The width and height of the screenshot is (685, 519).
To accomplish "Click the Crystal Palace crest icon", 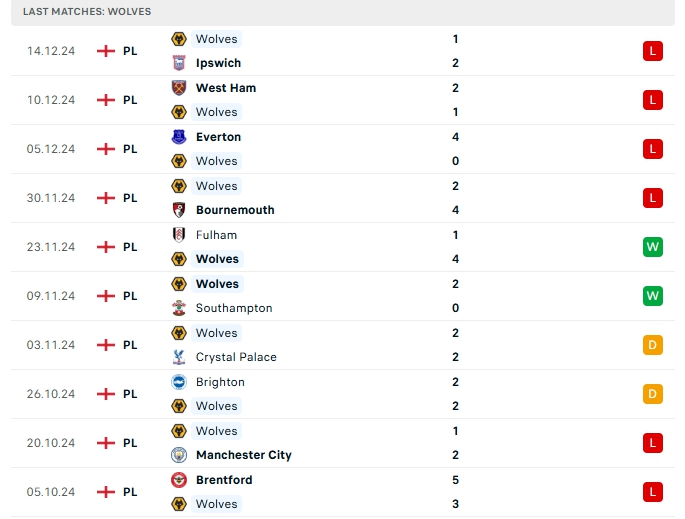I will coord(179,357).
